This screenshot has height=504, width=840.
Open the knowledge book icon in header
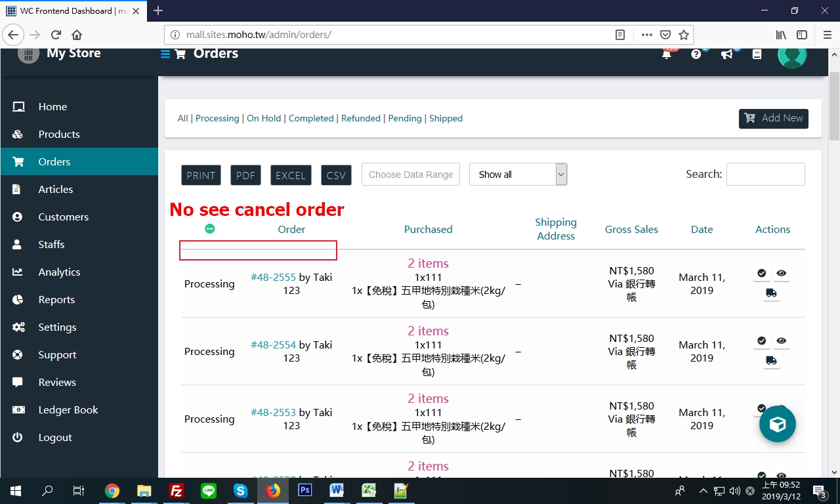757,54
